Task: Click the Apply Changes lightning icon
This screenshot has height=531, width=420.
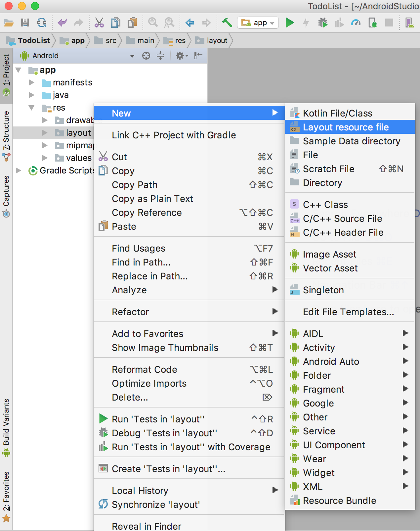Action: [x=306, y=23]
